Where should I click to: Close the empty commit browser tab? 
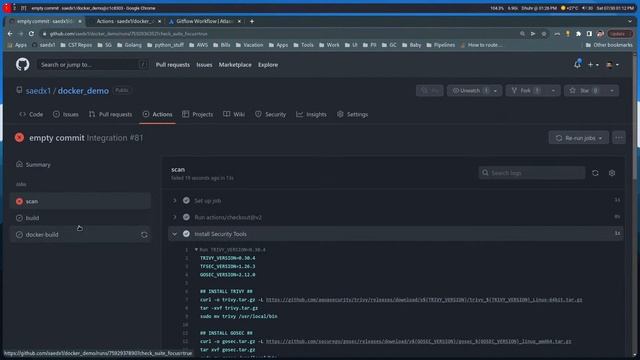click(x=80, y=21)
